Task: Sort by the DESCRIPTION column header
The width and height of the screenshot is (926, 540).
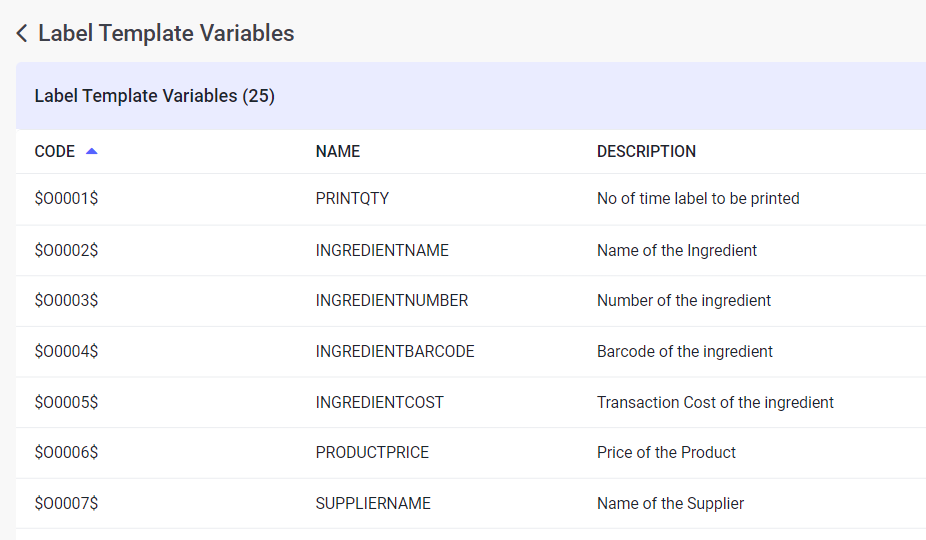Action: (646, 152)
